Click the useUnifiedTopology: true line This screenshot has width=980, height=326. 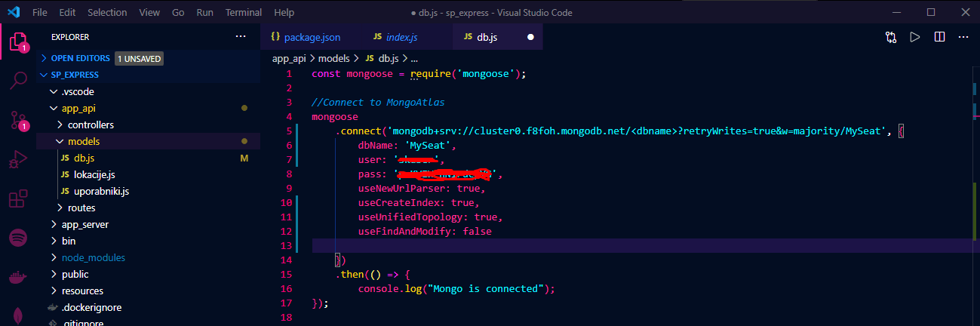point(430,217)
